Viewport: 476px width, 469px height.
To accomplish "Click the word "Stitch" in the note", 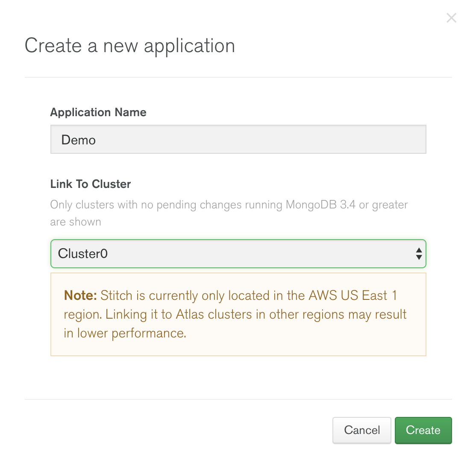I will click(x=117, y=296).
